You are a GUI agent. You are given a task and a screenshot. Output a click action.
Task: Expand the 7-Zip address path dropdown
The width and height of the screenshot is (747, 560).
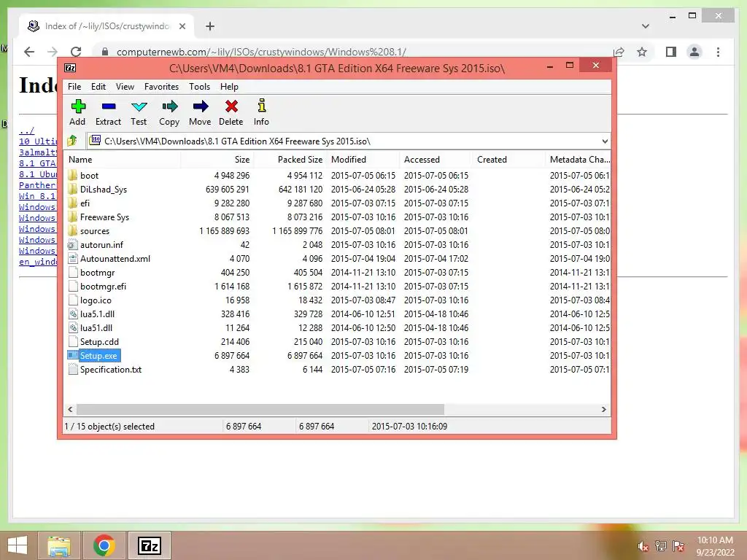(x=605, y=141)
